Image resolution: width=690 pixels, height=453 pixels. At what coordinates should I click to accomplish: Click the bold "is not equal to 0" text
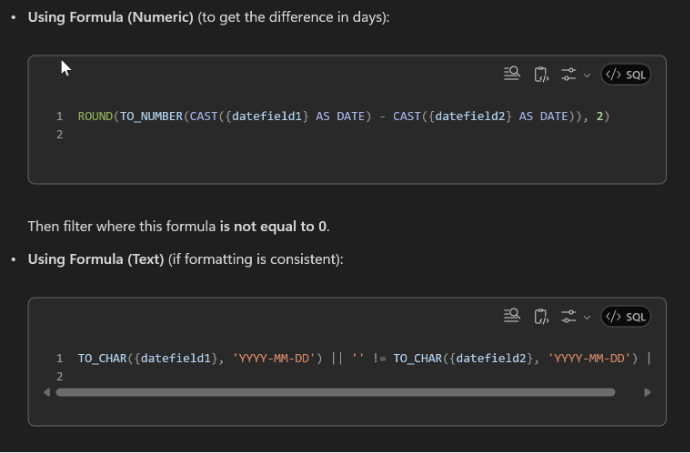click(273, 226)
